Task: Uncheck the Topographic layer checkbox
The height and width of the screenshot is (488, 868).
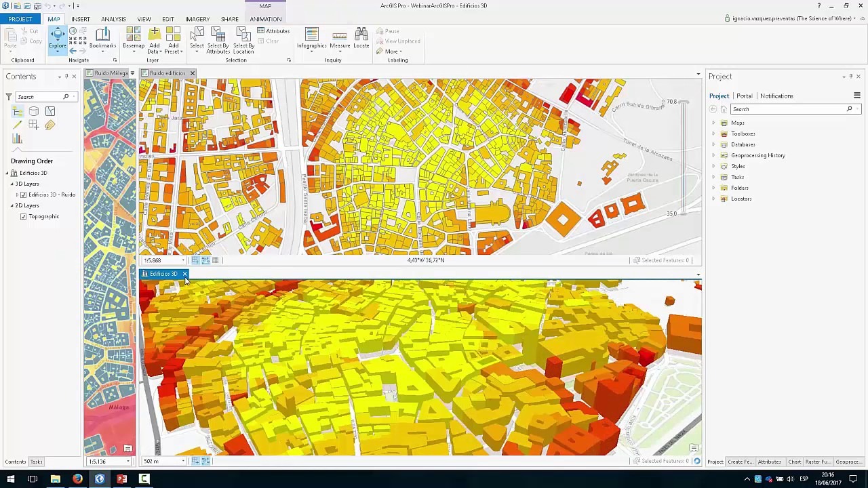Action: 24,217
